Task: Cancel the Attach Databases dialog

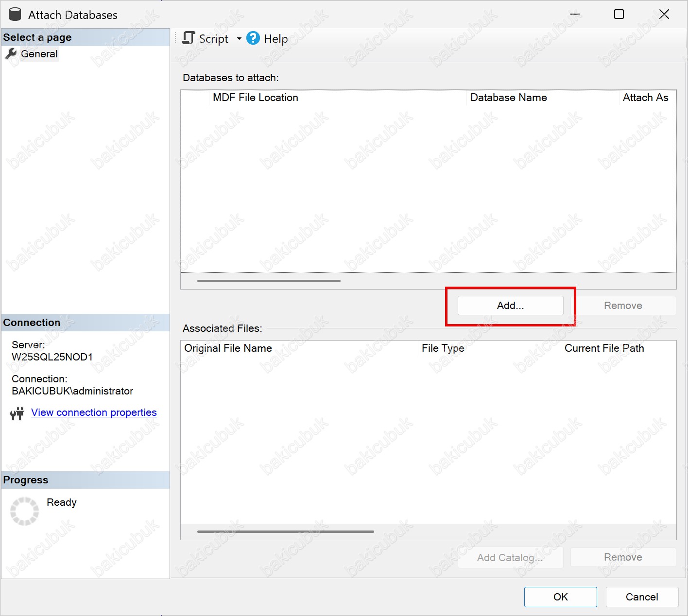Action: tap(641, 597)
